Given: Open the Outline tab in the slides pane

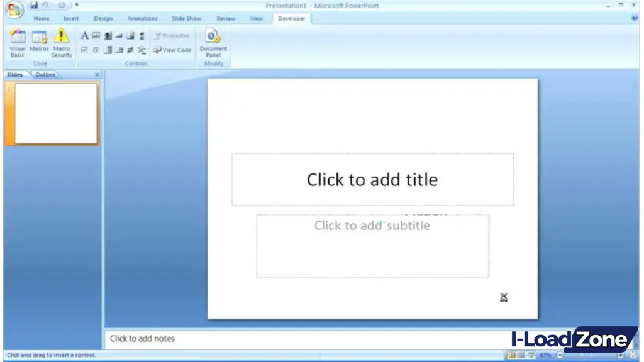Looking at the screenshot, I should tap(45, 74).
